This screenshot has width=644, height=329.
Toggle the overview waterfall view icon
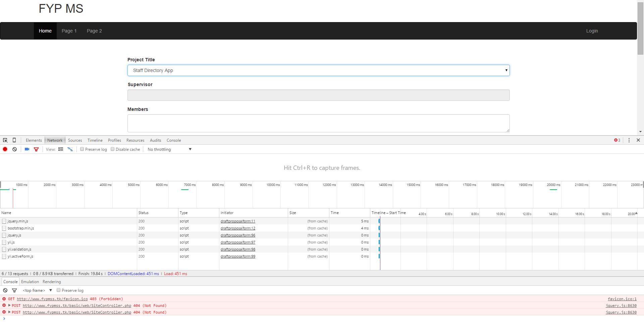pos(70,149)
